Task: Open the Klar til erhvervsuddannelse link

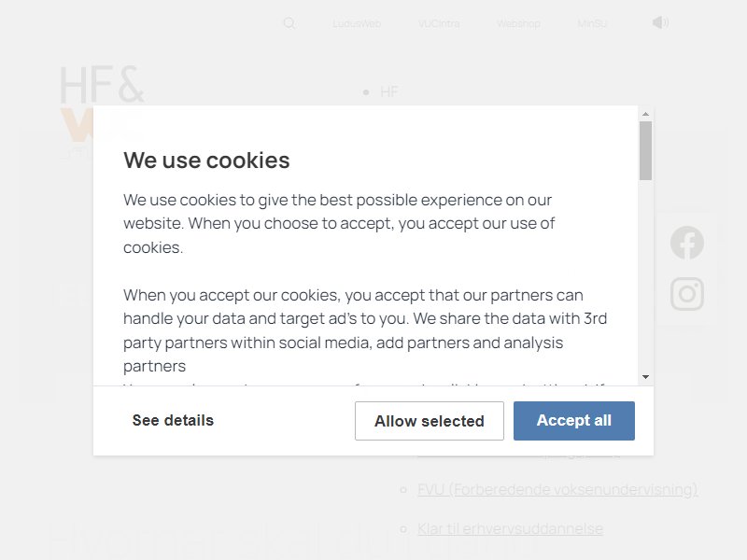Action: [510, 529]
